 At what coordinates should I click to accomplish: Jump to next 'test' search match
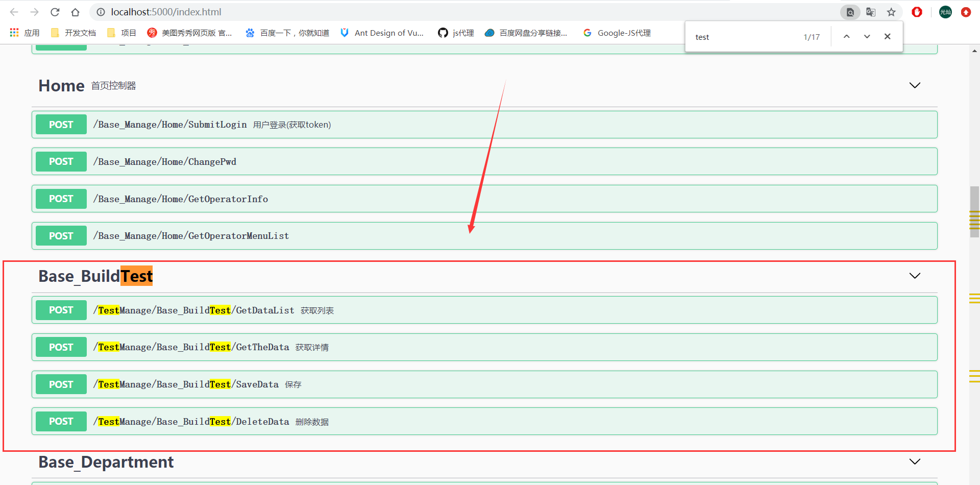point(867,36)
